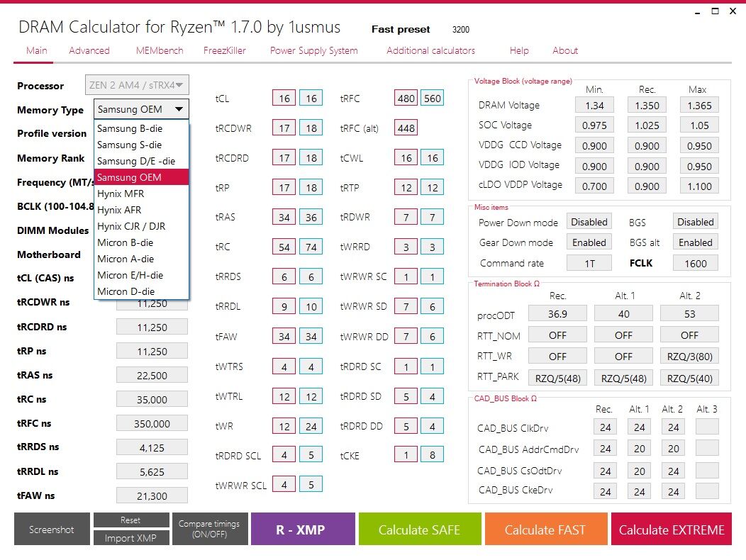This screenshot has width=746, height=560.
Task: Click BGS Disabled value
Action: [x=696, y=222]
